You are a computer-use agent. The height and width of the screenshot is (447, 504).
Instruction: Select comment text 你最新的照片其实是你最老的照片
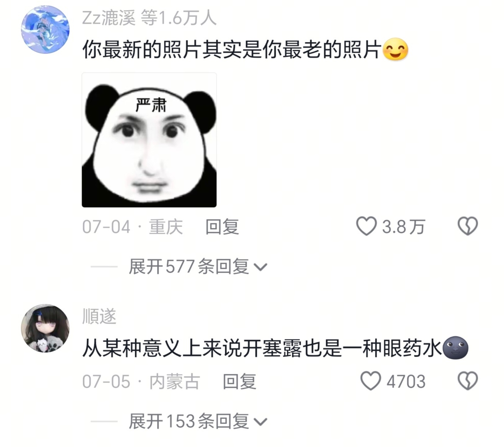tap(232, 49)
